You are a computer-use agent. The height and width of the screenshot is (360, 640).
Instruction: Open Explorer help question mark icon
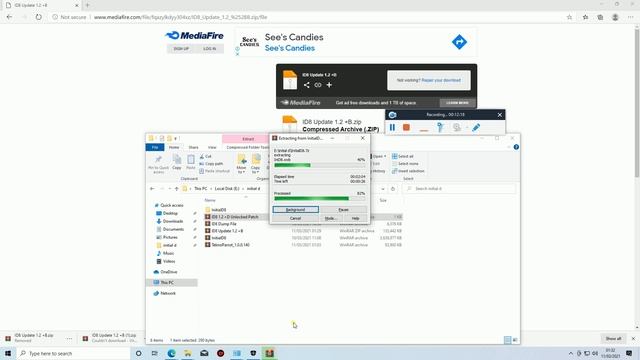[516, 147]
